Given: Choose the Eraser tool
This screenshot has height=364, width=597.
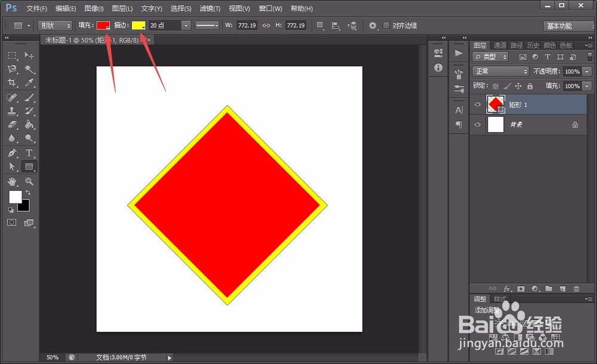Looking at the screenshot, I should [12, 124].
